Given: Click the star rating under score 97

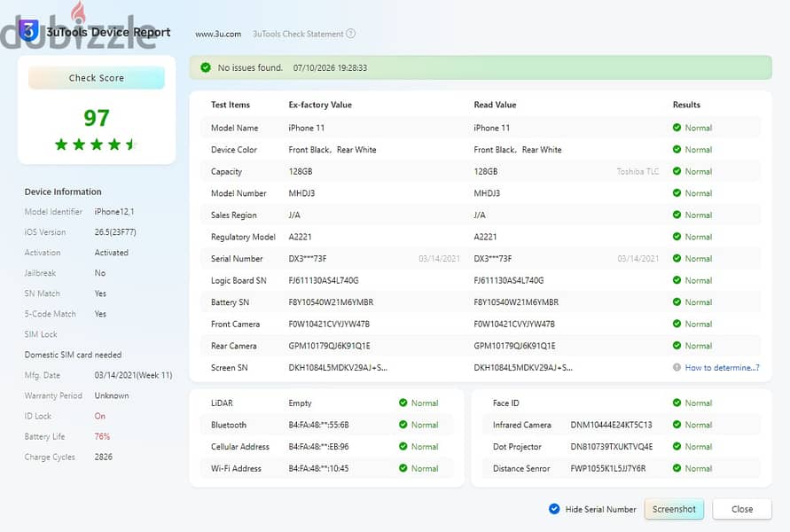Looking at the screenshot, I should click(96, 145).
